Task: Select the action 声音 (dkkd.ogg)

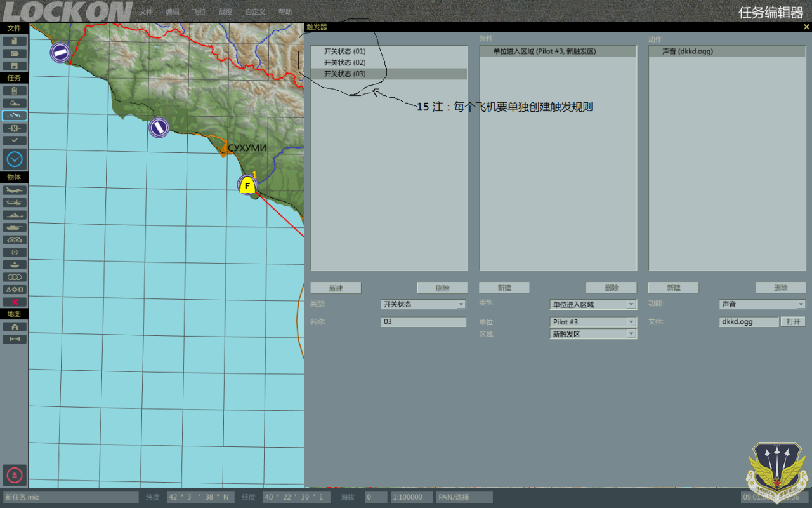Action: [727, 51]
